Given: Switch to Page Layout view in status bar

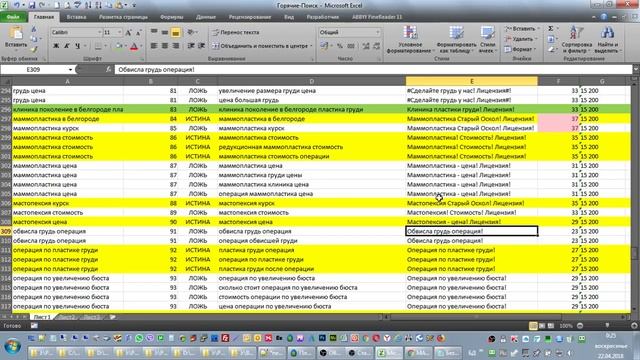Looking at the screenshot, I should pyautogui.click(x=542, y=326).
